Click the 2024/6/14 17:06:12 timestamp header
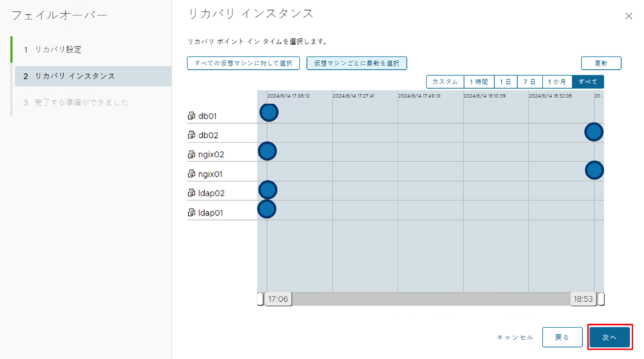Image resolution: width=644 pixels, height=359 pixels. point(288,96)
